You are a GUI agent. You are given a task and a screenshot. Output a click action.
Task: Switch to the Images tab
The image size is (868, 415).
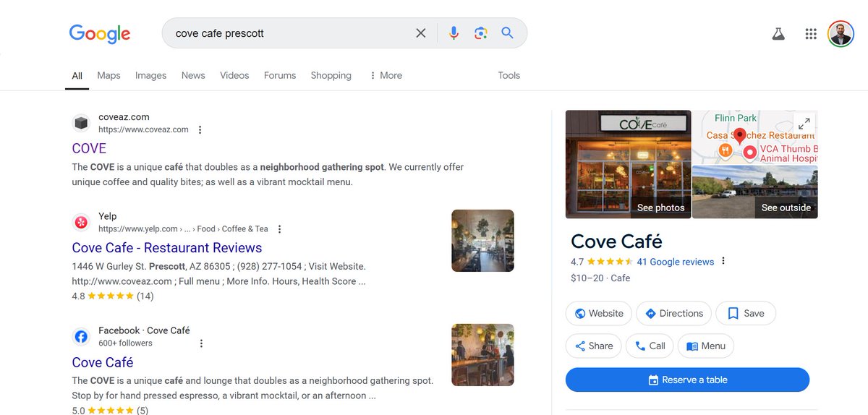click(x=150, y=75)
